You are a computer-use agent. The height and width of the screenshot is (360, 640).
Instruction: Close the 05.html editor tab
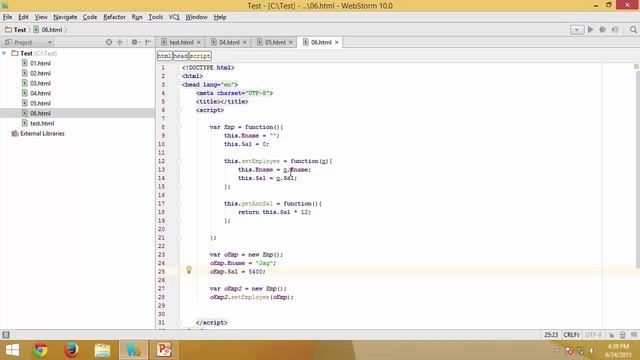(291, 42)
